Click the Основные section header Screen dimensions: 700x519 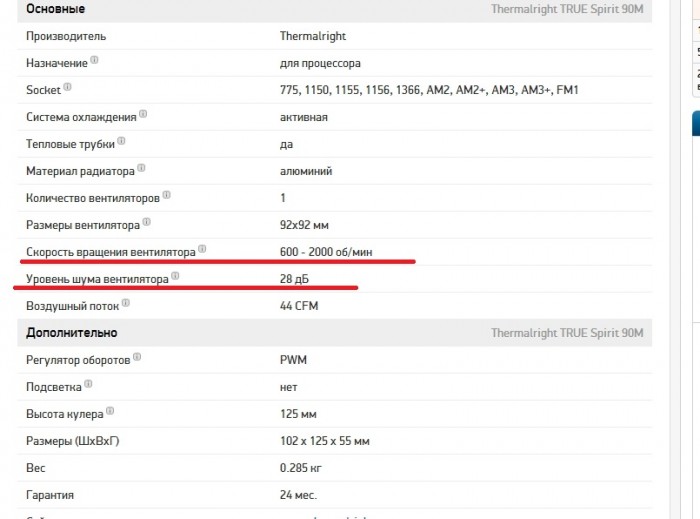55,9
